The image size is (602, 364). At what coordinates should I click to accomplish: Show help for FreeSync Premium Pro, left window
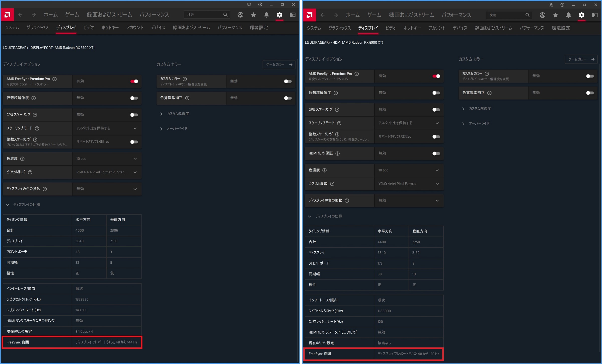(54, 79)
